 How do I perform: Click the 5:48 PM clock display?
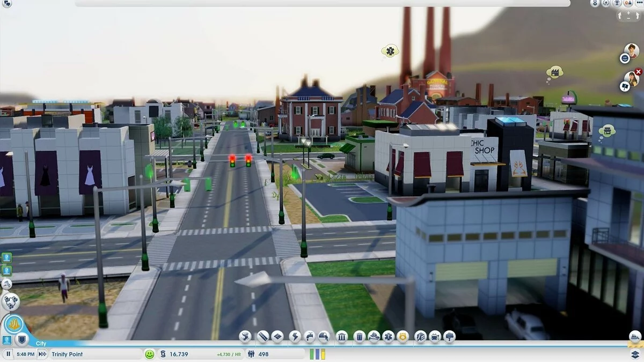pos(25,354)
